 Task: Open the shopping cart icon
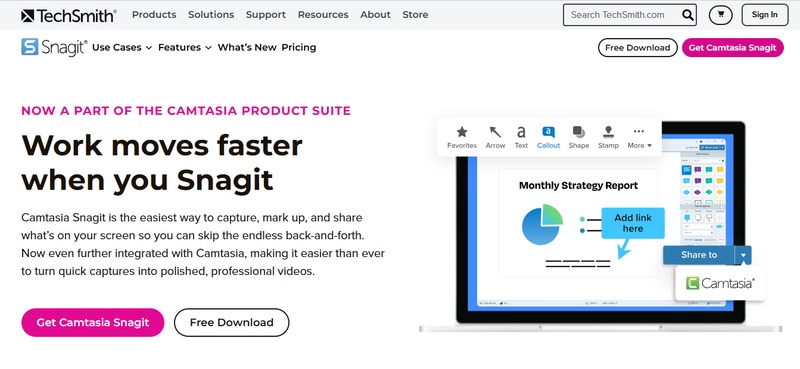(720, 15)
